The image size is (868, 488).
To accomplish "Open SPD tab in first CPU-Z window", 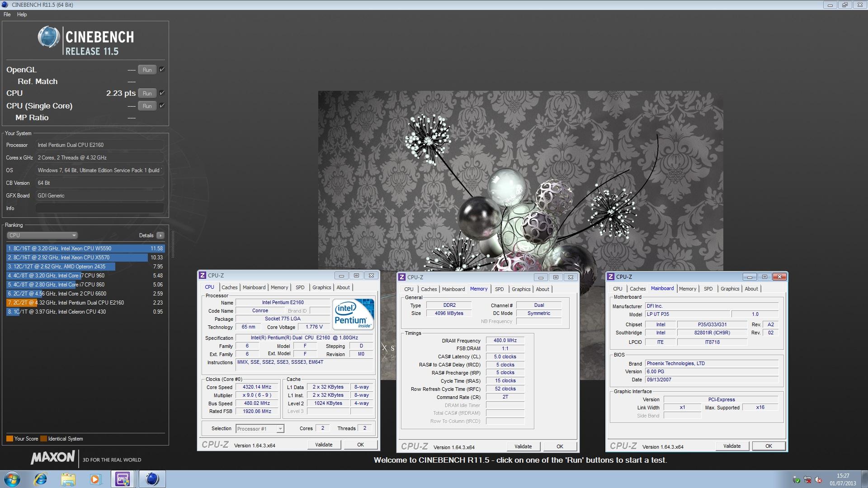I will click(x=300, y=287).
